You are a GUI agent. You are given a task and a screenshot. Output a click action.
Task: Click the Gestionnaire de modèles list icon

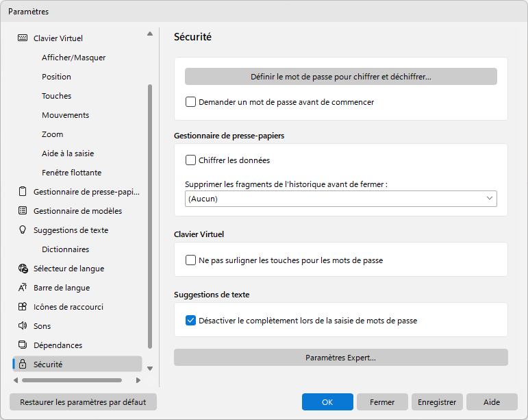[x=23, y=210]
